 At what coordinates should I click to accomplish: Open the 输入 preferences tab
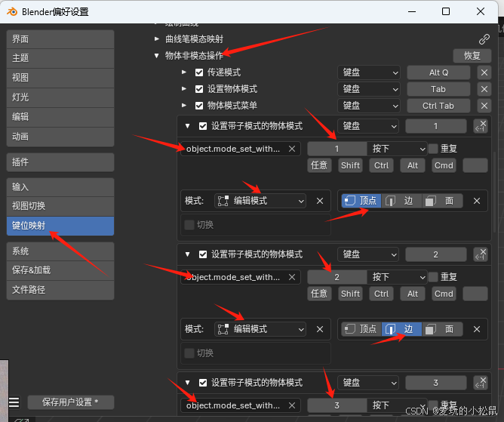(x=60, y=187)
